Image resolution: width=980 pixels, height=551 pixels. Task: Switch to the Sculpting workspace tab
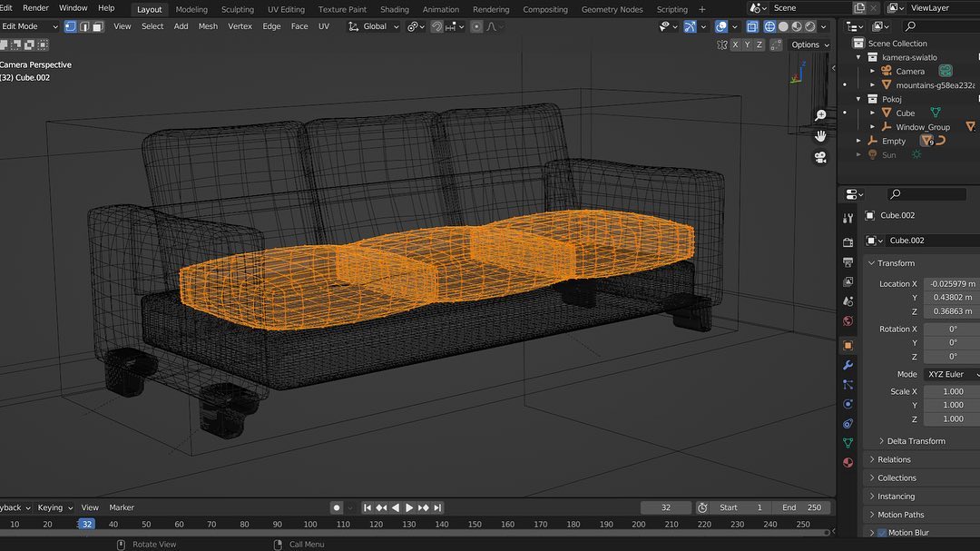click(x=238, y=9)
